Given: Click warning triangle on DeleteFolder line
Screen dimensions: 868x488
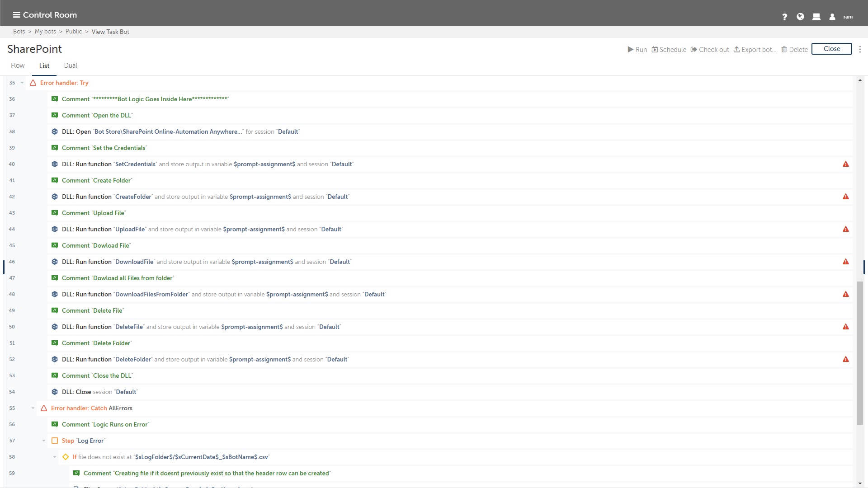Looking at the screenshot, I should (845, 359).
